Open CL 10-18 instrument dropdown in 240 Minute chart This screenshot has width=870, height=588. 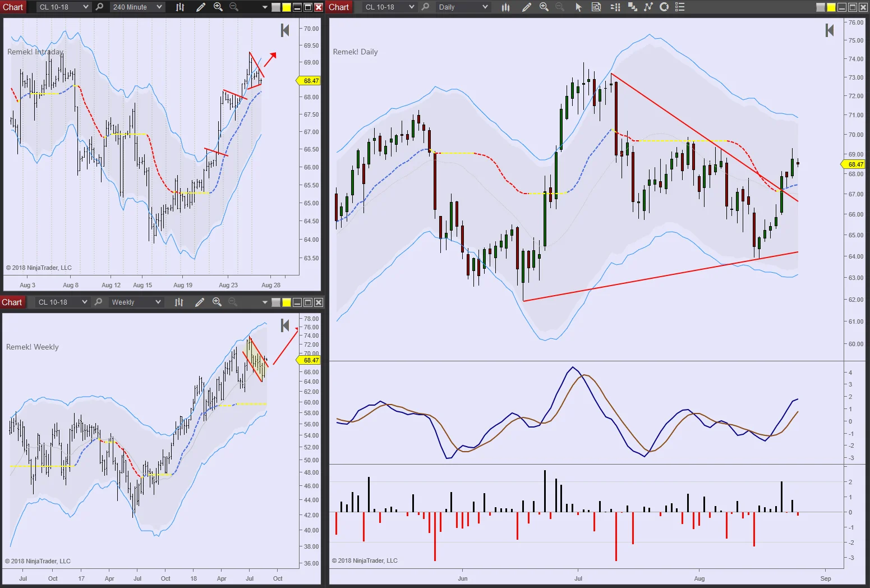point(64,7)
